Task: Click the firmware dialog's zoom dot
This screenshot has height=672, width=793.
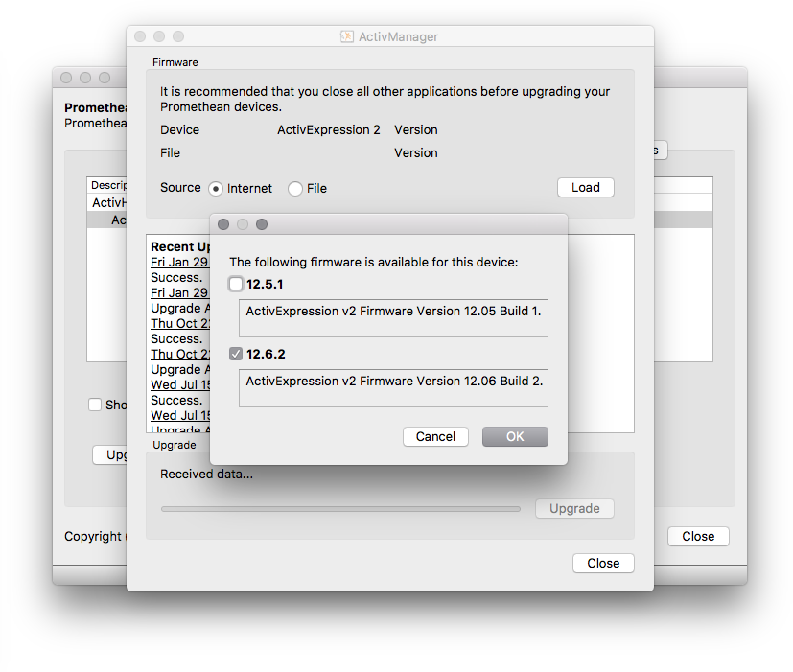Action: (262, 224)
